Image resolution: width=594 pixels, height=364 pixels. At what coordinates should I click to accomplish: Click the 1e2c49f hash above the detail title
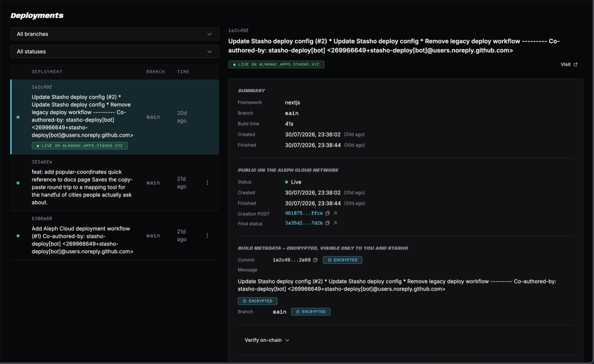[x=239, y=31]
